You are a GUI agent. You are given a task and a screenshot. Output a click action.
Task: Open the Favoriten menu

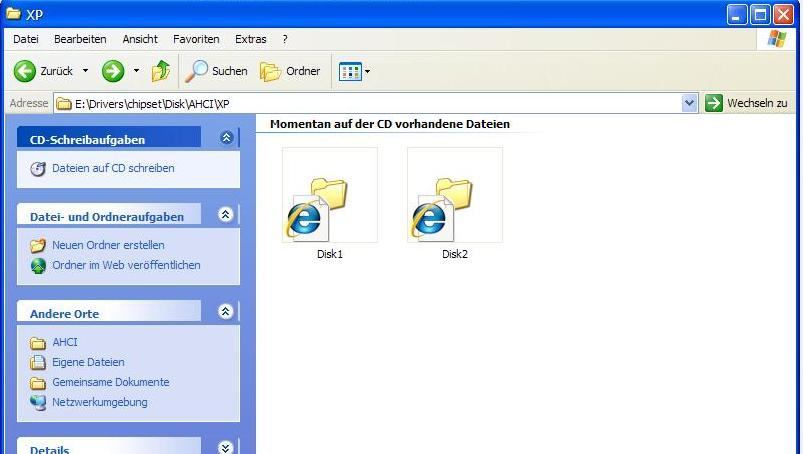196,39
